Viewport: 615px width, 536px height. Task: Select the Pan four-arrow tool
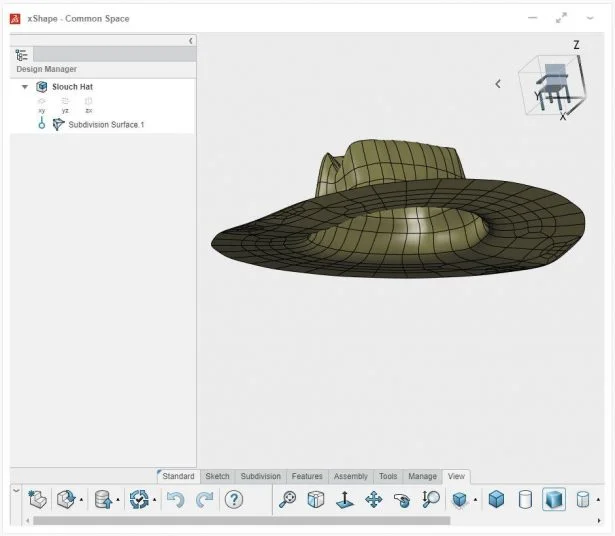point(373,499)
